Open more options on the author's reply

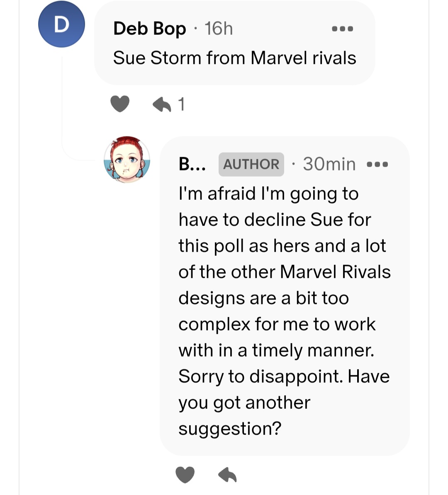(377, 164)
